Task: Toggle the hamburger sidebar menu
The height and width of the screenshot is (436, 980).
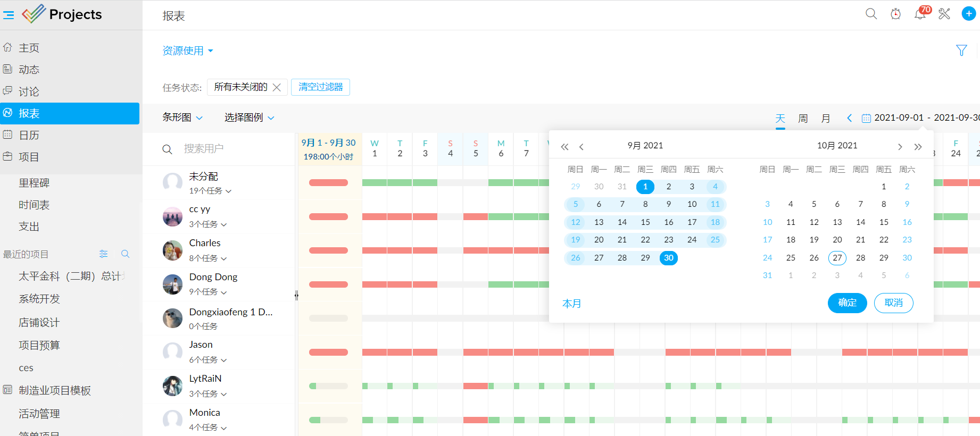Action: [x=9, y=15]
